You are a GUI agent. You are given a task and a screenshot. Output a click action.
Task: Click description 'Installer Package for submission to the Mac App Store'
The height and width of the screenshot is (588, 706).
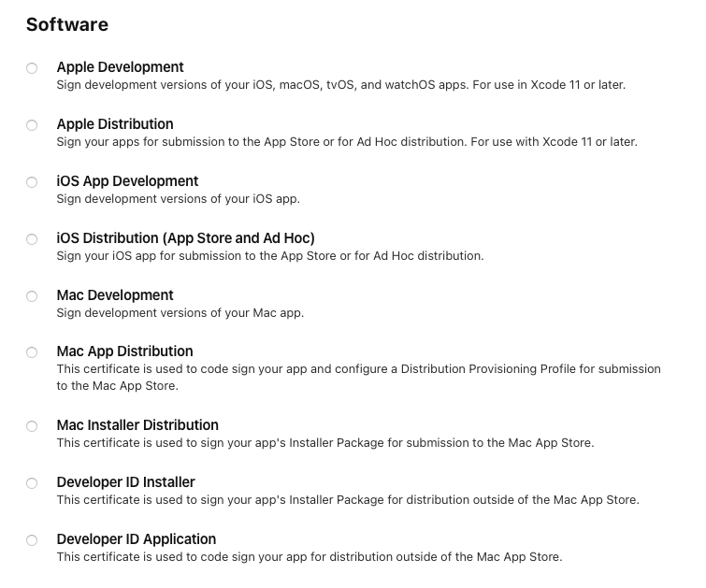point(325,442)
